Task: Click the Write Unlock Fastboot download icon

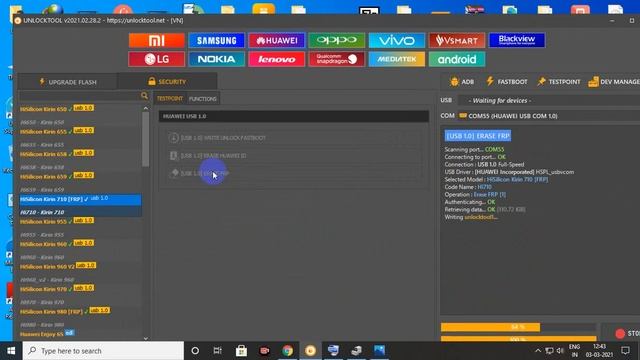Action: point(173,138)
